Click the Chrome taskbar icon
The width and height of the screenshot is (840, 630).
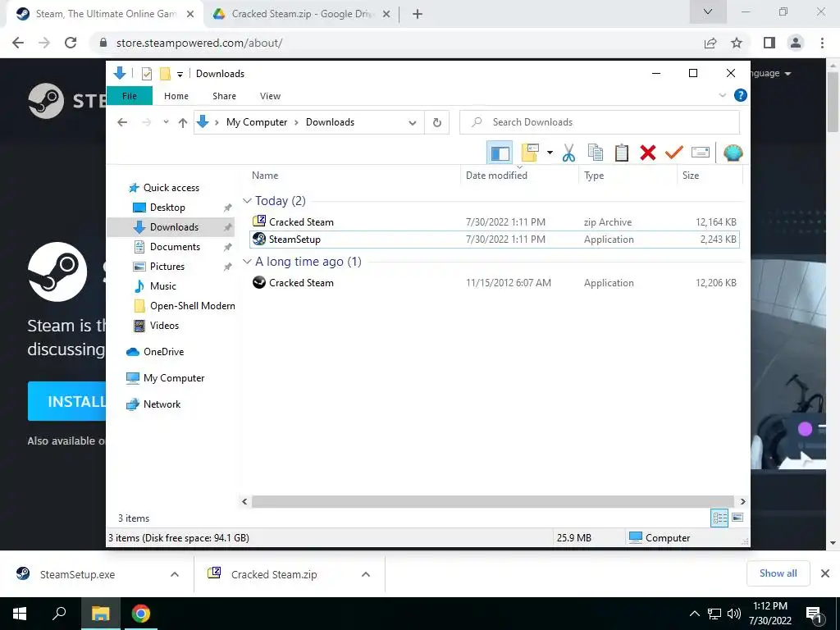141,614
